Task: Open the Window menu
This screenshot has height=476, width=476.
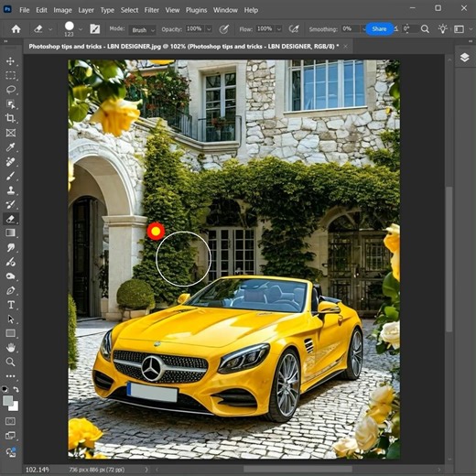Action: click(x=225, y=10)
